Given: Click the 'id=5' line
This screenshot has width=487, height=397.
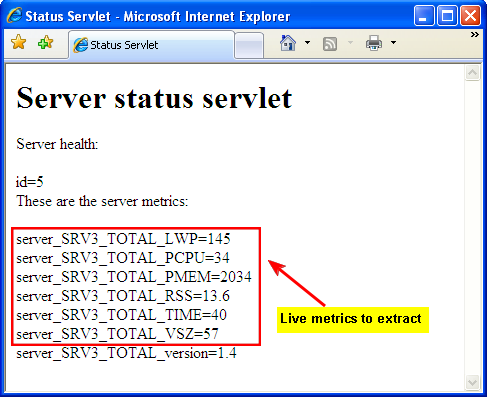Looking at the screenshot, I should 30,182.
